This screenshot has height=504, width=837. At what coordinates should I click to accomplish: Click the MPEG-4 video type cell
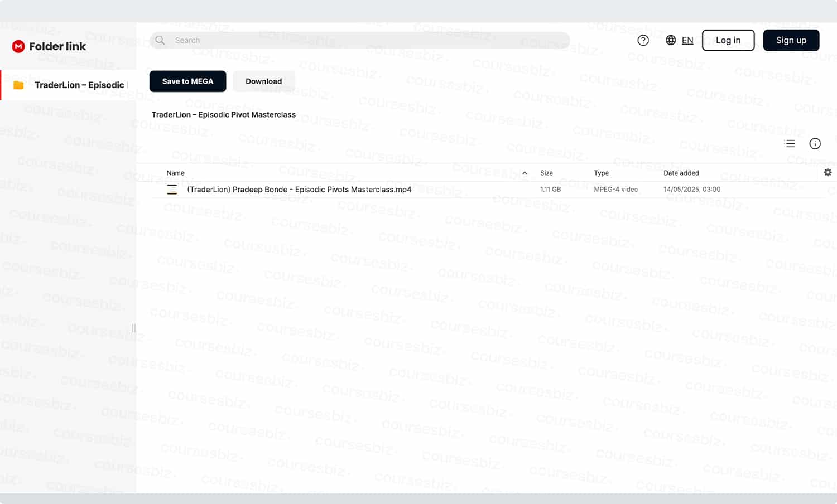(615, 190)
